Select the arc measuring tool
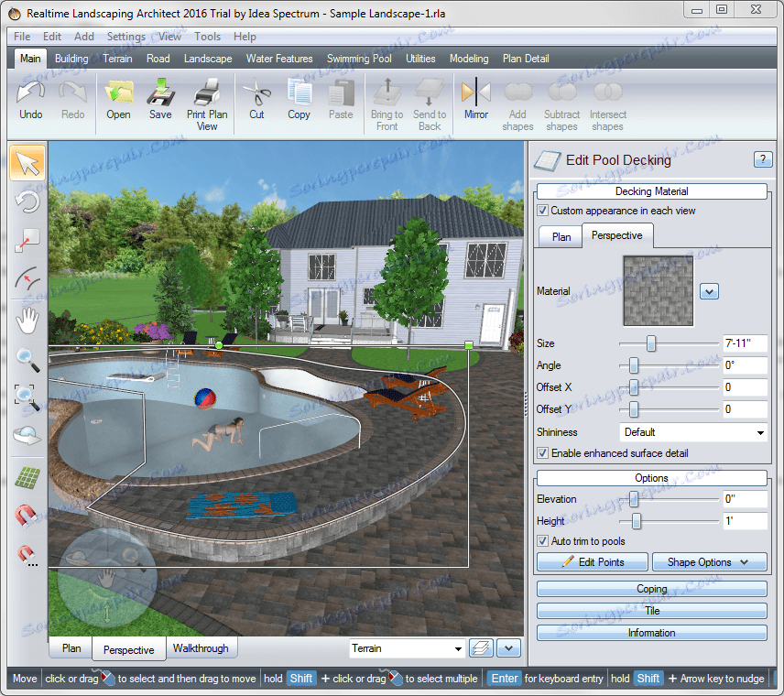Image resolution: width=784 pixels, height=696 pixels. point(27,278)
